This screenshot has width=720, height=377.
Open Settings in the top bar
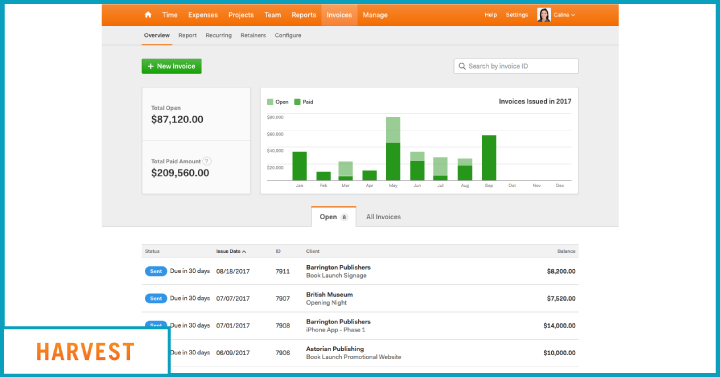517,15
